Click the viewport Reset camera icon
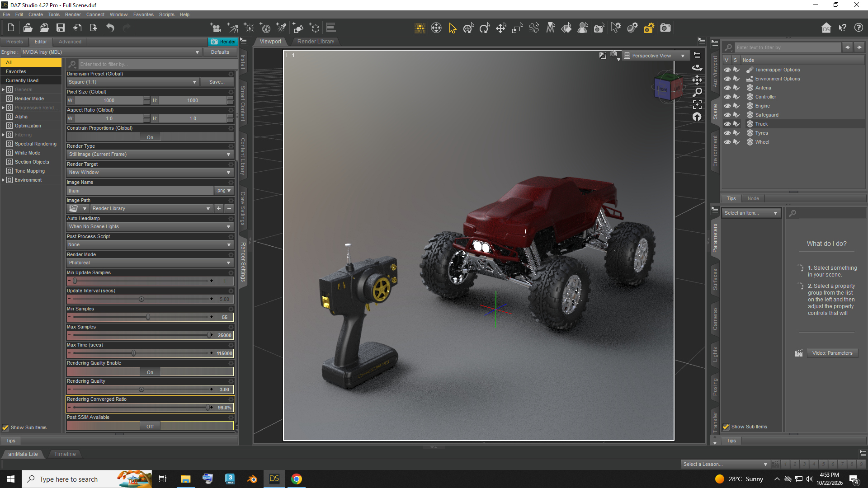 pos(697,117)
